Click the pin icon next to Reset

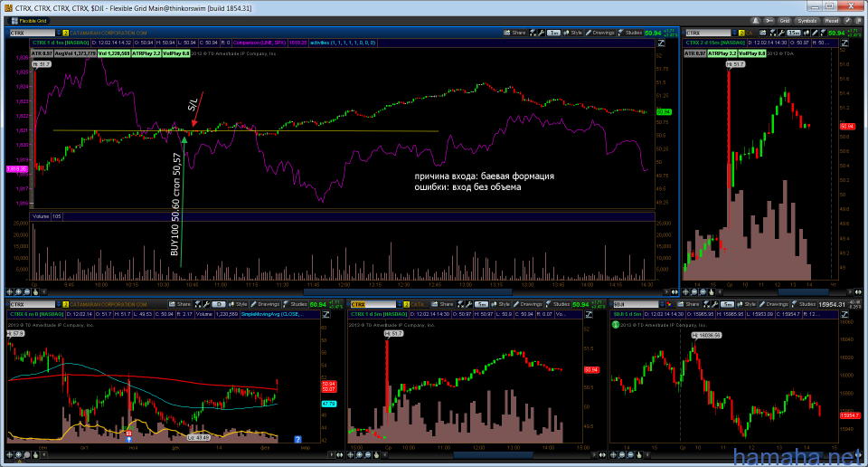(847, 21)
